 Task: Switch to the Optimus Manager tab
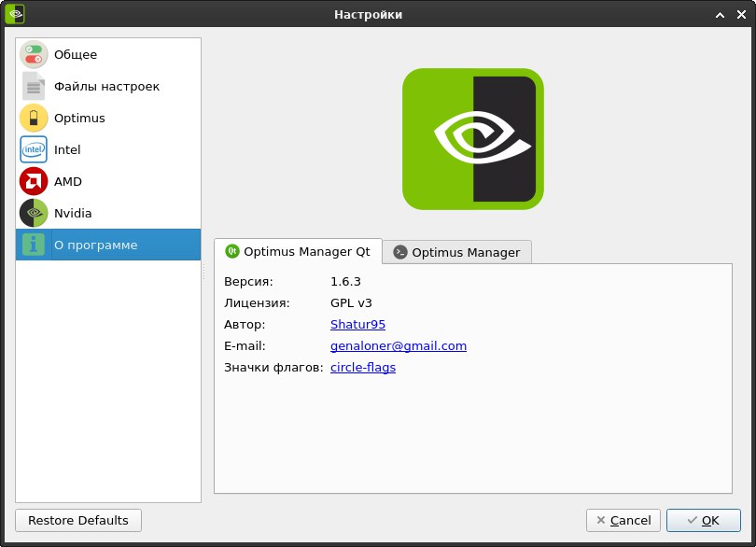tap(457, 252)
